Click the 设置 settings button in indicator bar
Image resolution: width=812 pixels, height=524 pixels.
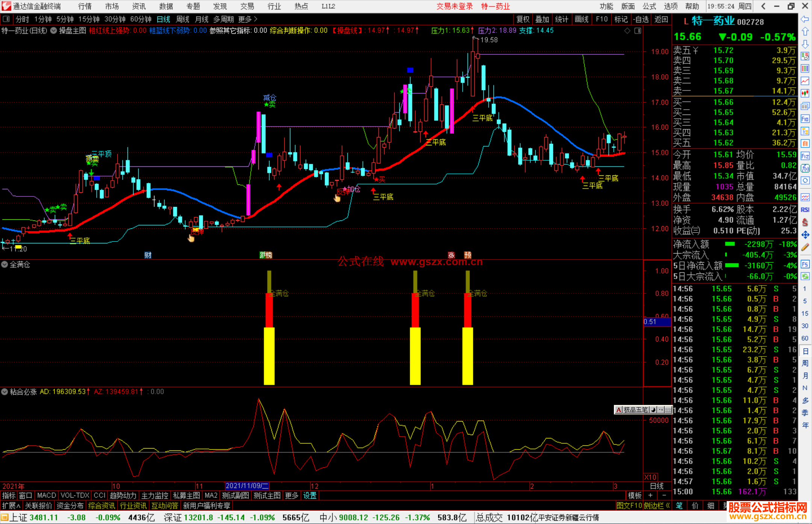pyautogui.click(x=310, y=495)
